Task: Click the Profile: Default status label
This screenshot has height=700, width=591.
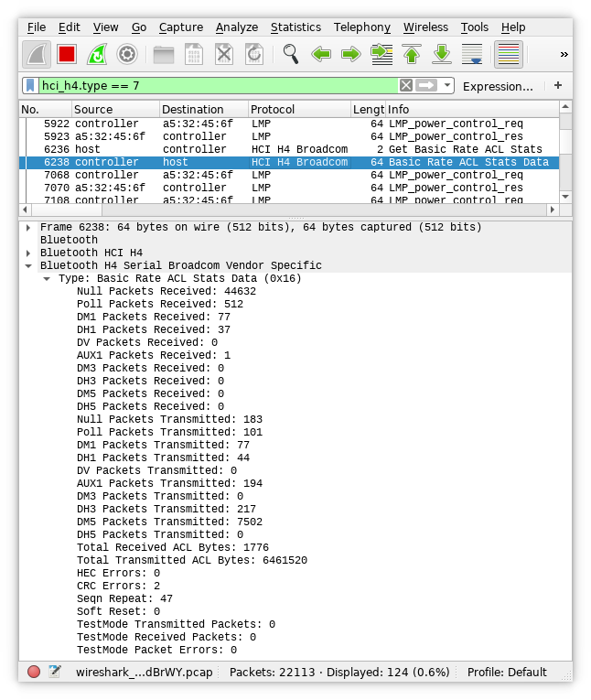Action: click(507, 673)
